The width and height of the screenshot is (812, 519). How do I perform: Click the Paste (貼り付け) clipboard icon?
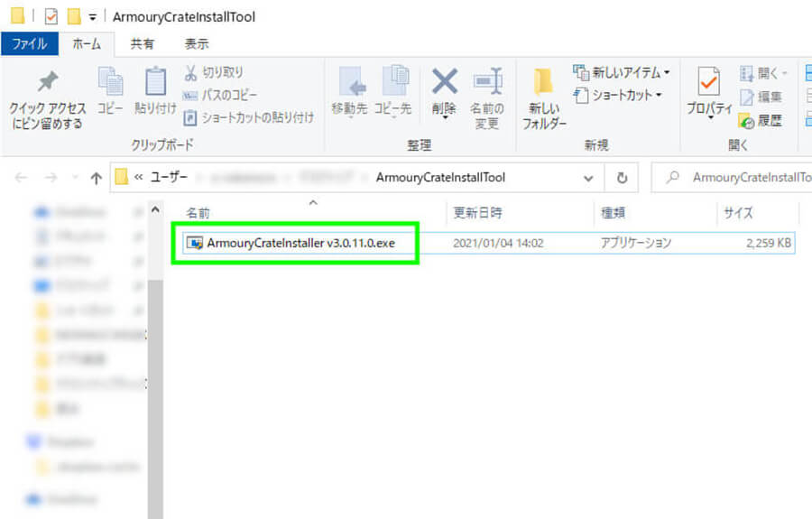click(155, 81)
